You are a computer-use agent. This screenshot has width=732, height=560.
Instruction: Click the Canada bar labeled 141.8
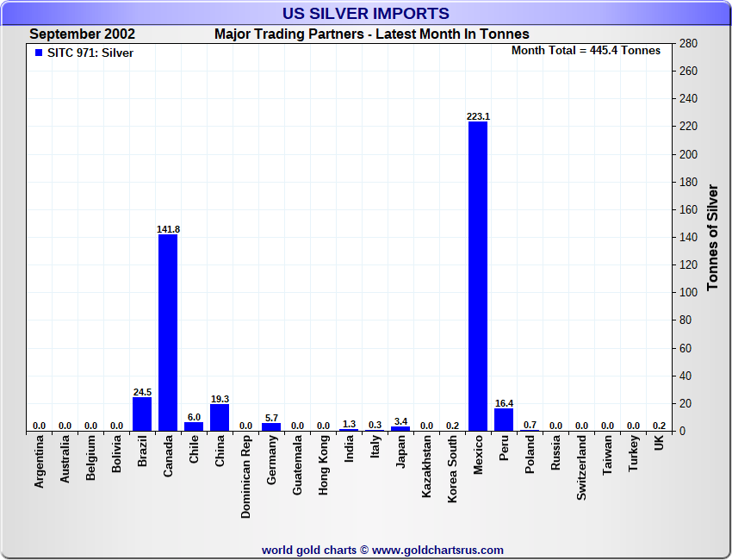[168, 332]
